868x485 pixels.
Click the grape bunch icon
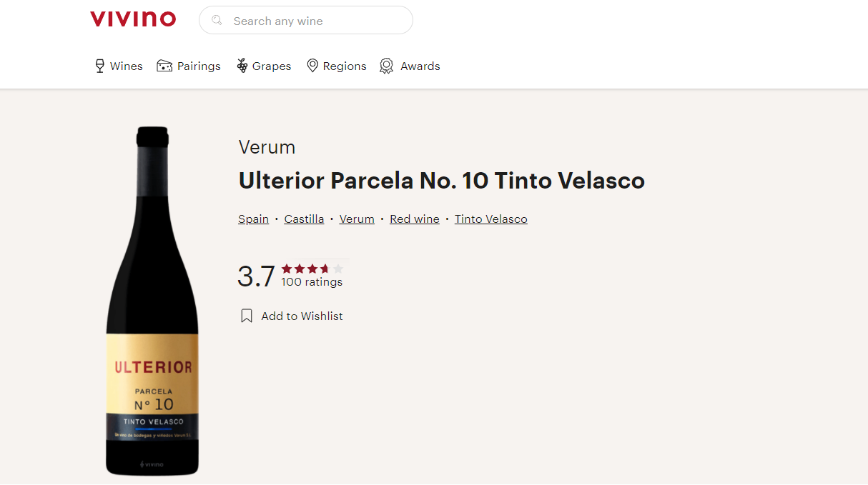coord(242,66)
